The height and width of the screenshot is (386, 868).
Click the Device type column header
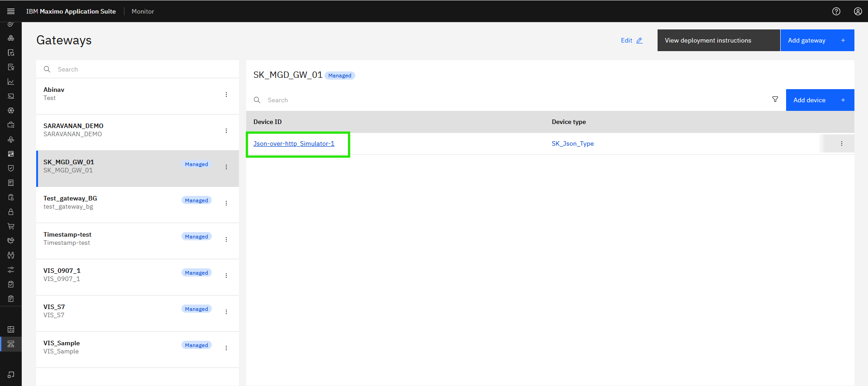[569, 122]
